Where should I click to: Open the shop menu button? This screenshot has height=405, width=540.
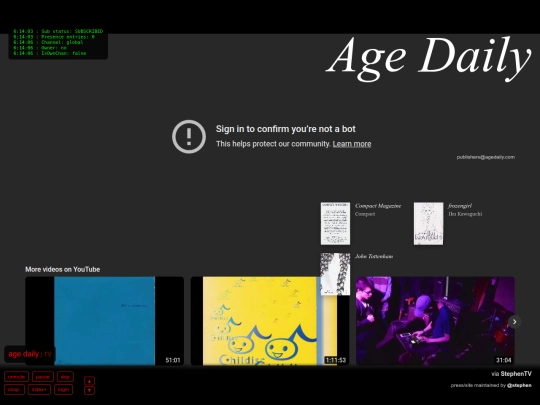pyautogui.click(x=14, y=390)
